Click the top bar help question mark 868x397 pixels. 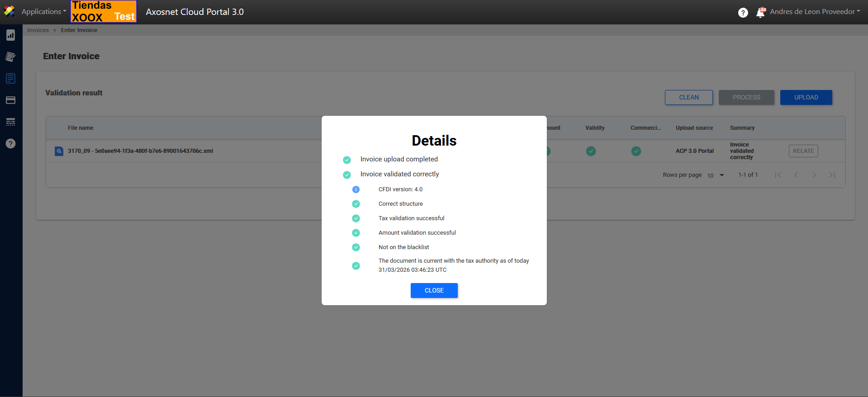743,13
